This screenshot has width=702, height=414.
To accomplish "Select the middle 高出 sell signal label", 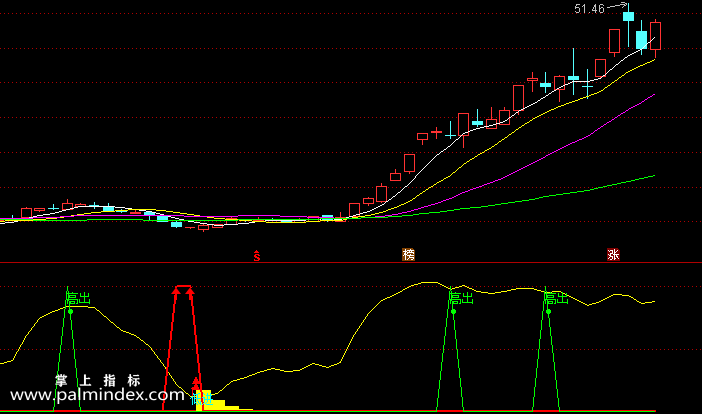I will 461,299.
